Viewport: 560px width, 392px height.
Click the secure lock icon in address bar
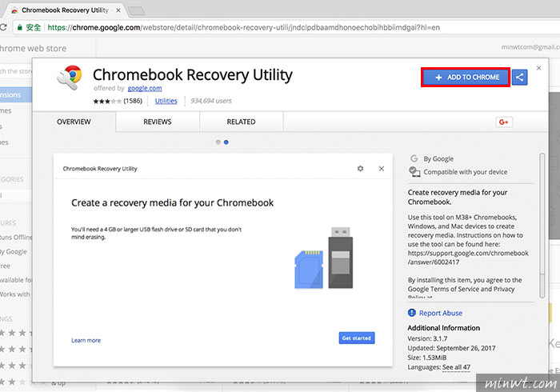tap(20, 27)
